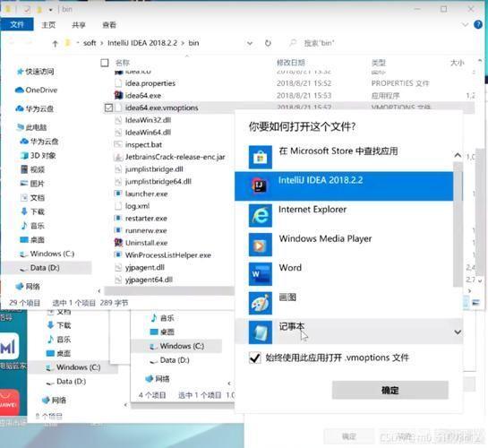This screenshot has height=448, width=488.
Task: Select JetbrainsCrack-release-enc.jar file icon
Action: [118, 157]
